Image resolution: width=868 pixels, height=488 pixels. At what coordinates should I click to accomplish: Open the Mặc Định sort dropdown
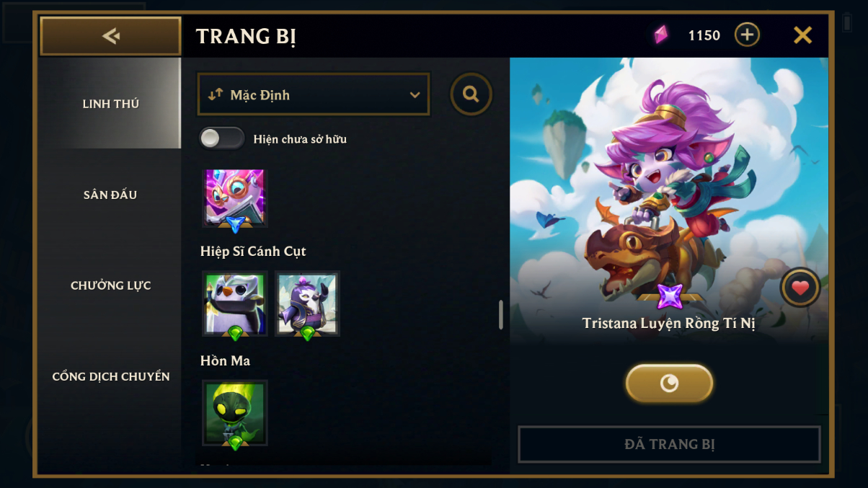pos(314,94)
